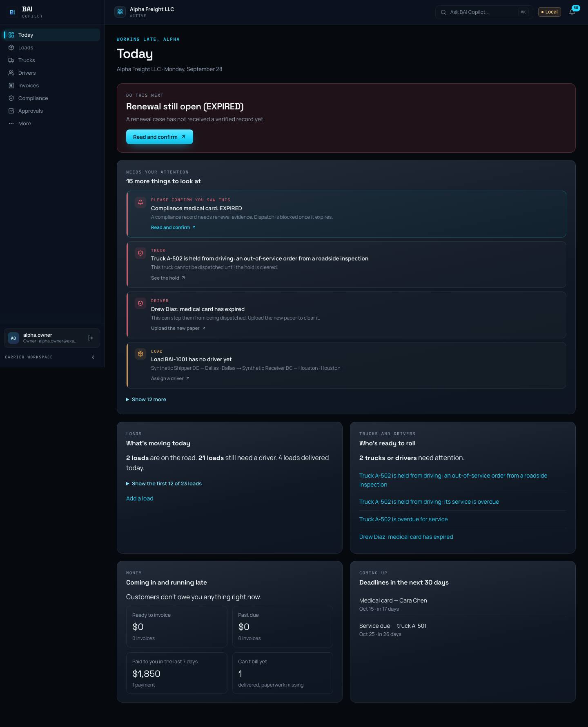Click the Ready to invoice $0 card
Image resolution: width=588 pixels, height=727 pixels.
click(x=177, y=627)
